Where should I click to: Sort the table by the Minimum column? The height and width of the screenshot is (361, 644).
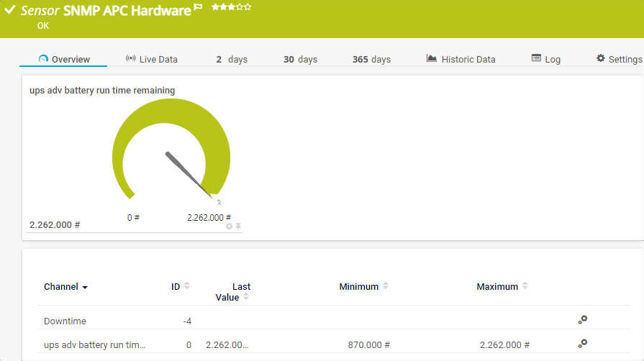tap(385, 286)
